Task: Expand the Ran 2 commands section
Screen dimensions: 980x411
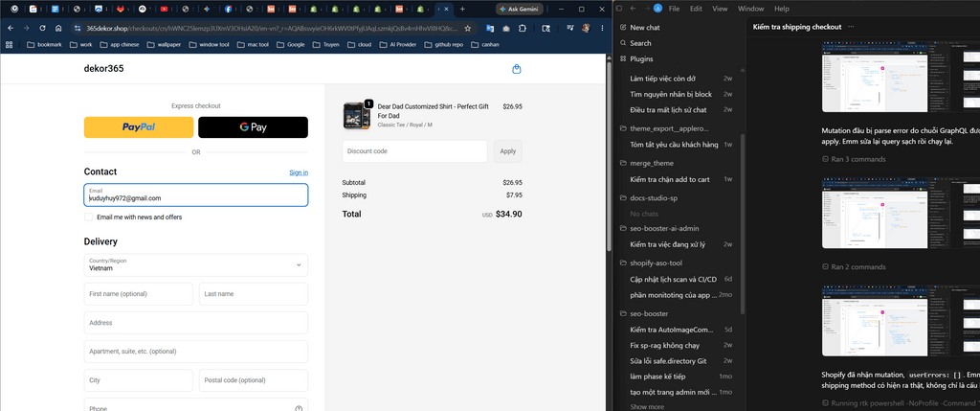Action: [x=854, y=267]
